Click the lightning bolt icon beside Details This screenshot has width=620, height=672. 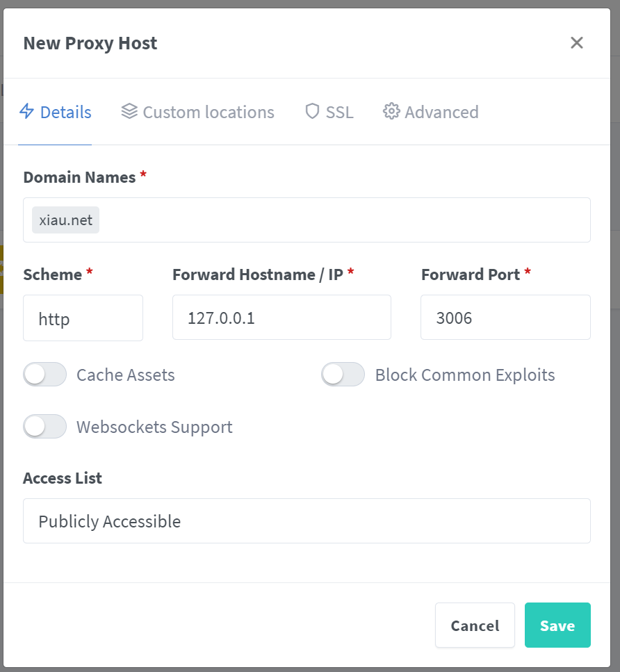[x=27, y=112]
